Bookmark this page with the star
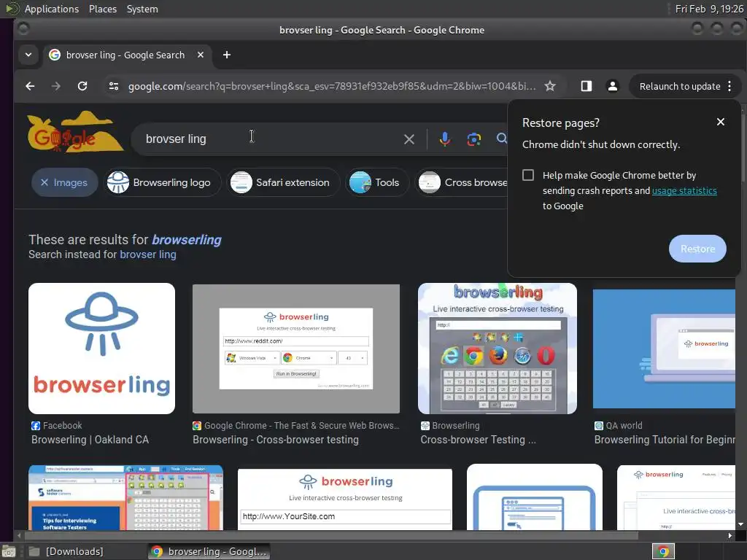The width and height of the screenshot is (747, 560). [550, 86]
